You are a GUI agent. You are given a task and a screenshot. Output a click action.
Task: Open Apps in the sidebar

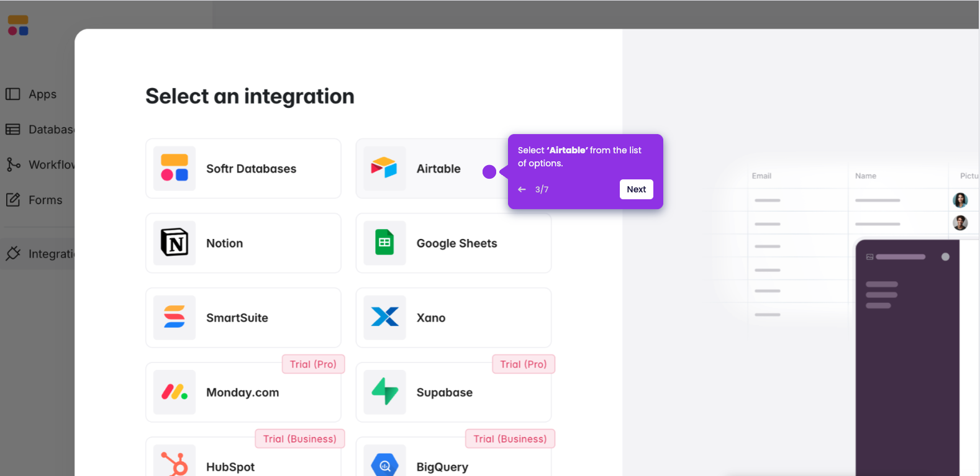(x=42, y=94)
